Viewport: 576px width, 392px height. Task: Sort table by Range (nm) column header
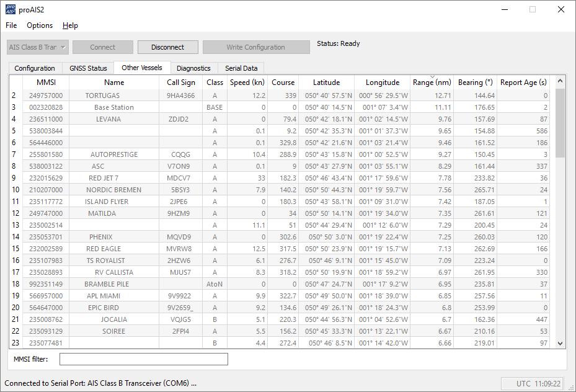point(432,82)
